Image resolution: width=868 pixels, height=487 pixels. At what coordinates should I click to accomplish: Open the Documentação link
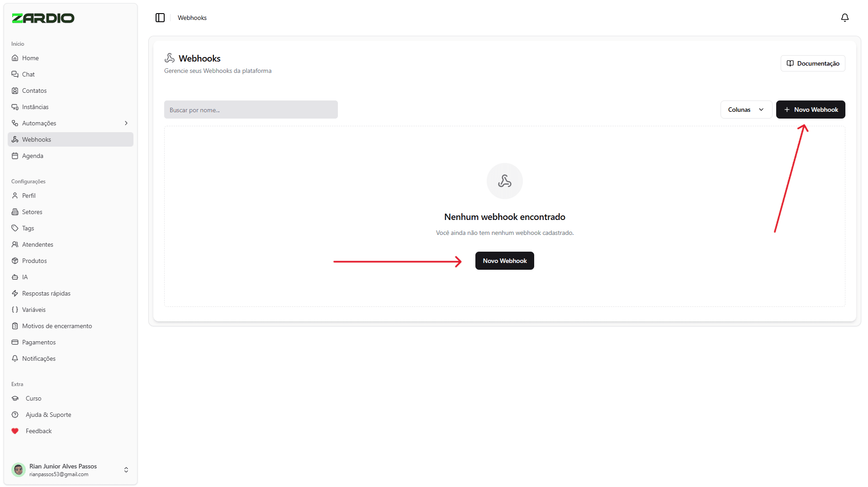[x=812, y=63]
